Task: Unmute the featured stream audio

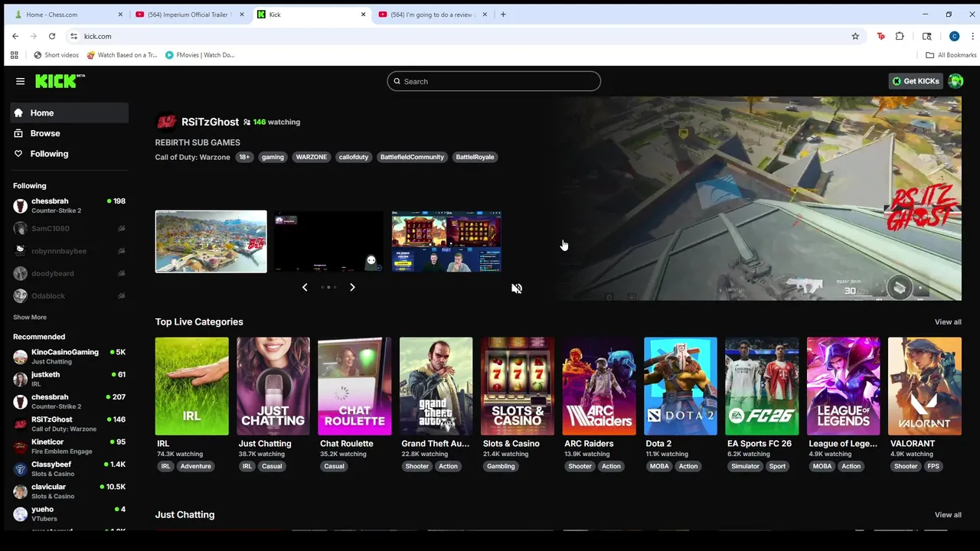Action: [x=517, y=289]
